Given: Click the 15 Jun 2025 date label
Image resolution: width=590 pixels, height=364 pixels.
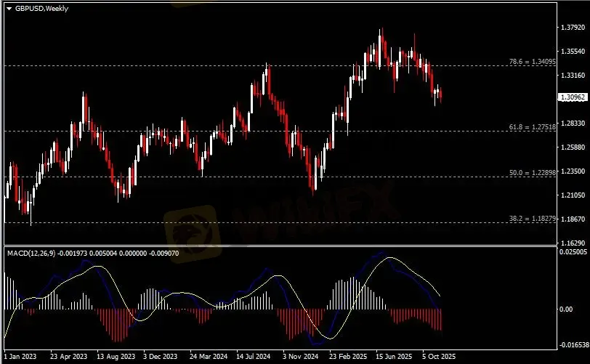Looking at the screenshot, I should pos(394,356).
